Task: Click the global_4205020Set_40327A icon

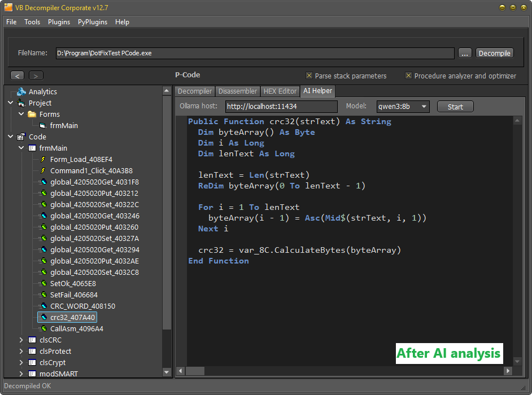Action: (43, 238)
